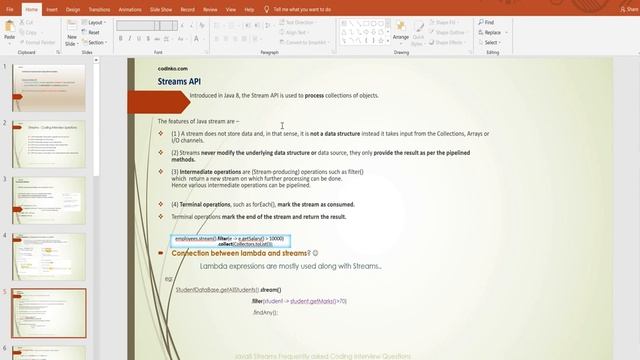
Task: Click the clear all formatting icon
Action: 202,25
